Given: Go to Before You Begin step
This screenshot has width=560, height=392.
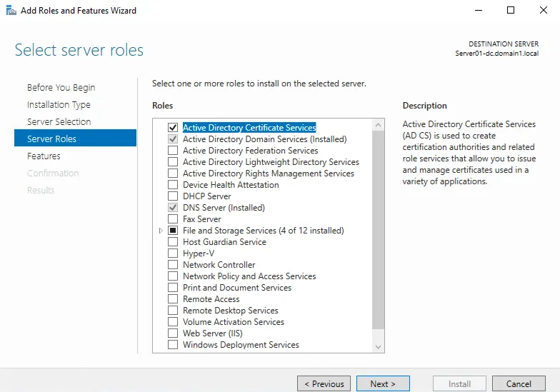Looking at the screenshot, I should tap(61, 88).
